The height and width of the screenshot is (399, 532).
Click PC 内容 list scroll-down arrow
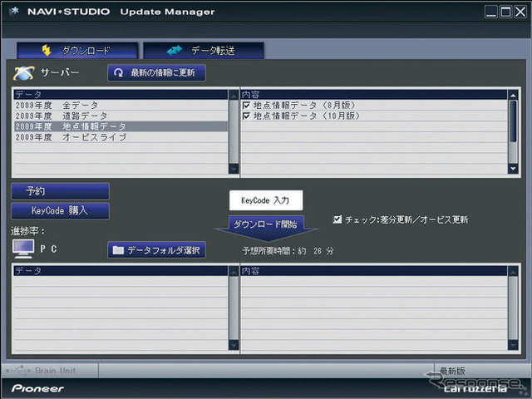coord(513,345)
